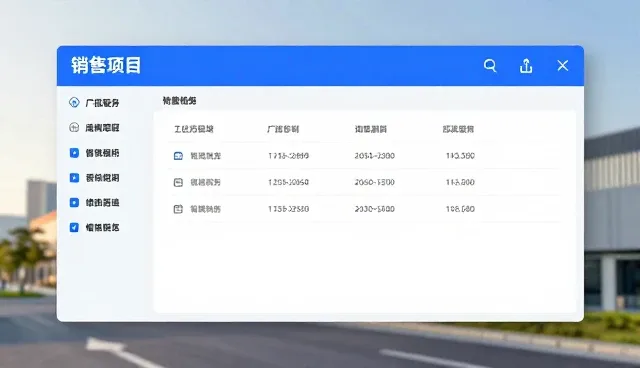Viewport: 640px width, 368px height.
Task: Open search with the magnifier icon in header
Action: (x=490, y=66)
